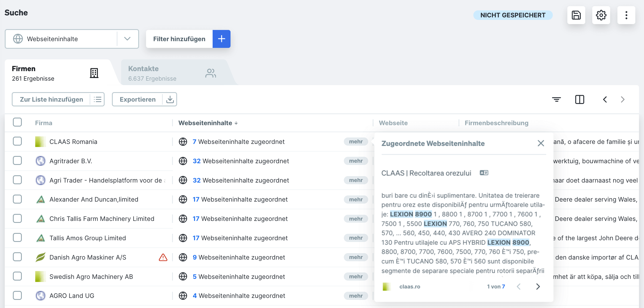
Task: Select the checkbox for CLAAS Romania
Action: [17, 141]
